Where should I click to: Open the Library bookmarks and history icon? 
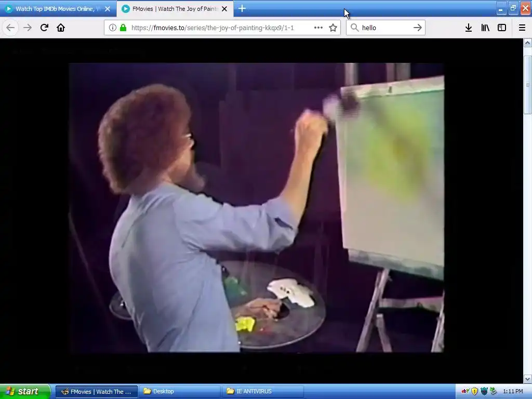point(485,28)
